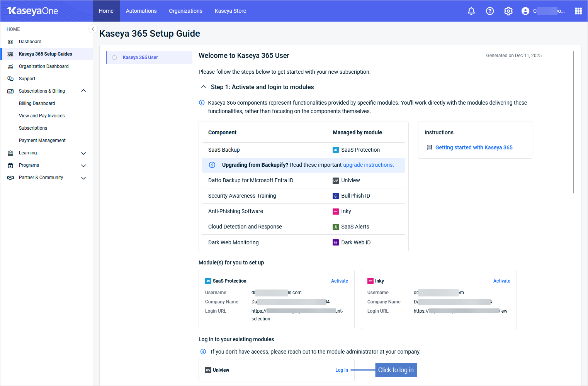This screenshot has width=588, height=386.
Task: Open the settings gear icon
Action: (x=508, y=11)
